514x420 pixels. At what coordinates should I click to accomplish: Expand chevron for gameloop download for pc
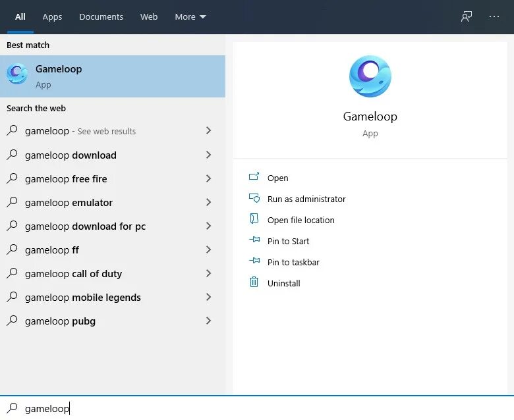tap(208, 226)
